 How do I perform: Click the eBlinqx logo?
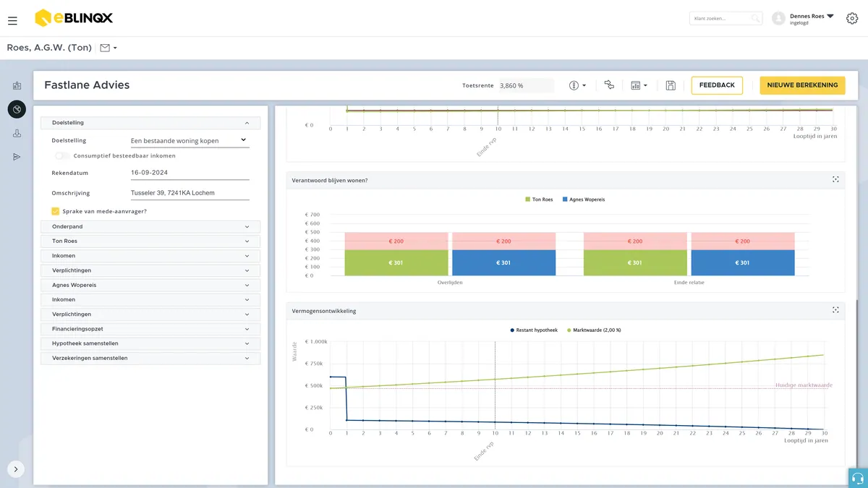pyautogui.click(x=74, y=18)
